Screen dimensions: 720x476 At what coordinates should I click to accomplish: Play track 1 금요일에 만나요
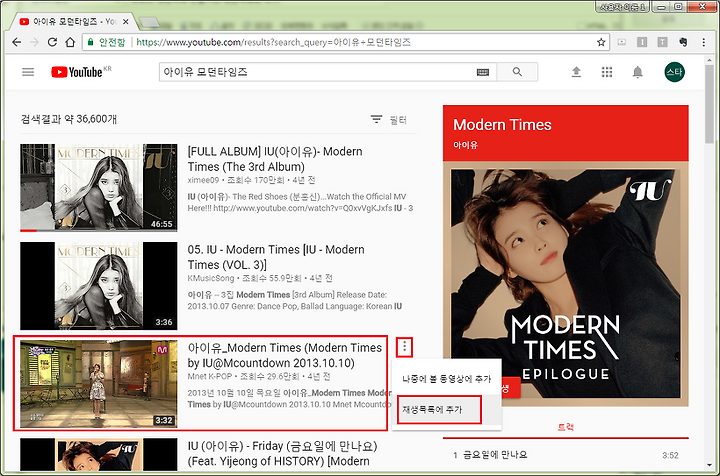click(565, 455)
